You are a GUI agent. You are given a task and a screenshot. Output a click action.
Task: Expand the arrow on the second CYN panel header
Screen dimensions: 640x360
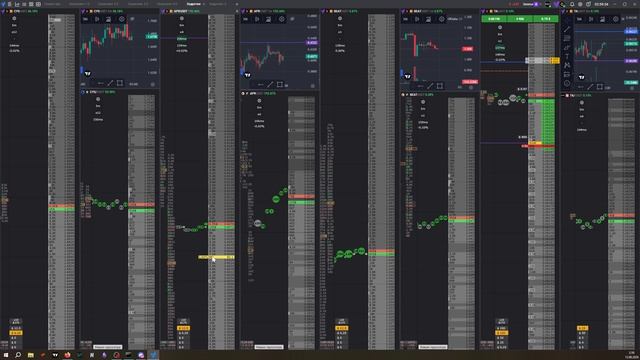tap(87, 11)
